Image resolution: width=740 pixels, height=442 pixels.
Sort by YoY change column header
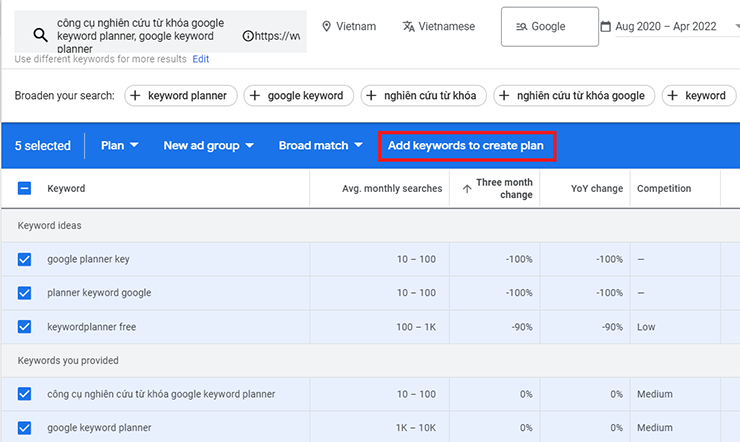(597, 189)
